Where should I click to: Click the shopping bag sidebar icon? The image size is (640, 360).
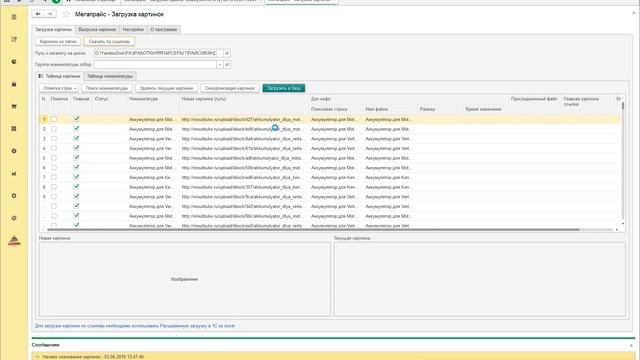pyautogui.click(x=14, y=84)
